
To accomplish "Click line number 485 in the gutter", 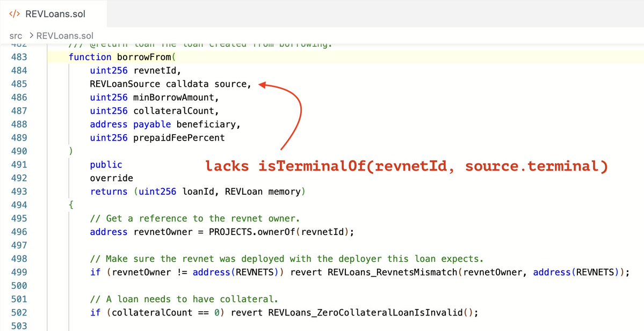I will point(20,84).
